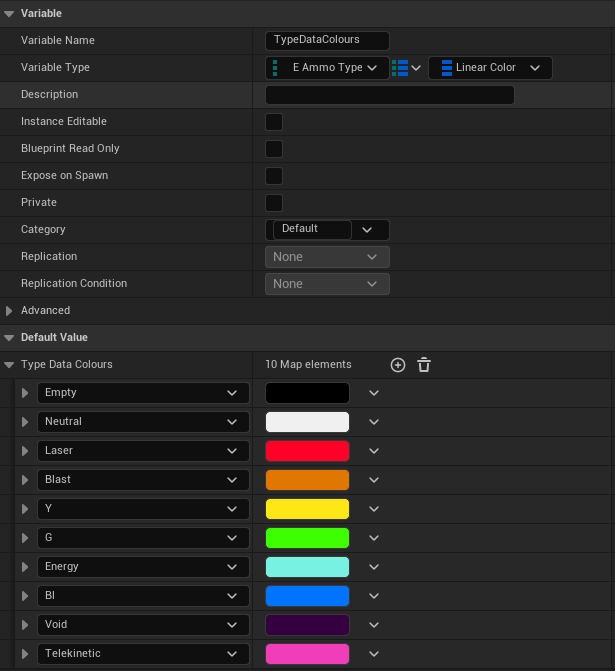Check the Expose on Spawn checkbox

[x=274, y=176]
